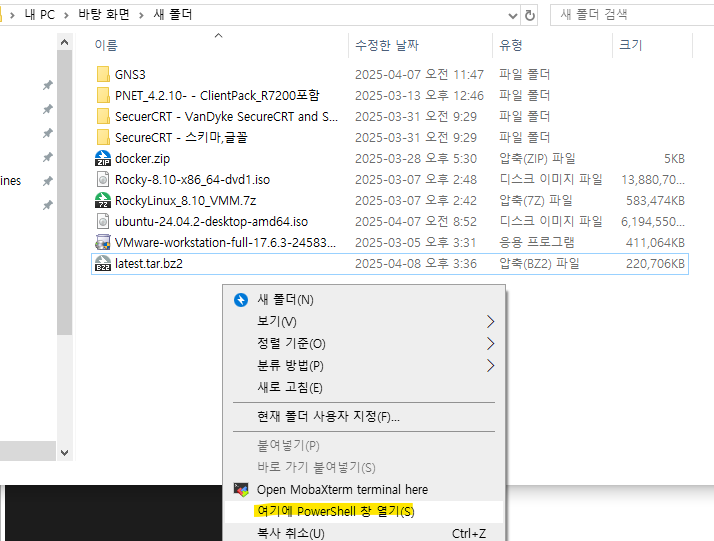
Task: Click chevron before 내 PC in breadcrumb
Action: click(12, 15)
